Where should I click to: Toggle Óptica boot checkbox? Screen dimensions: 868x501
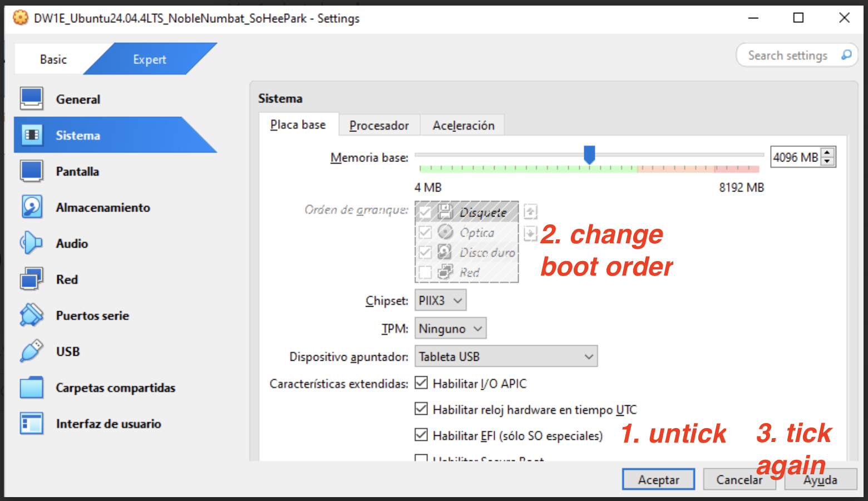tap(425, 232)
